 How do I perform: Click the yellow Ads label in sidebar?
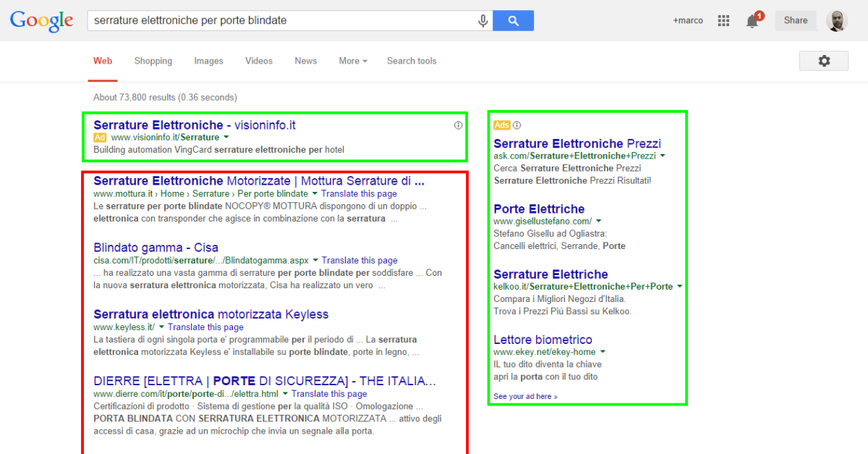click(502, 125)
